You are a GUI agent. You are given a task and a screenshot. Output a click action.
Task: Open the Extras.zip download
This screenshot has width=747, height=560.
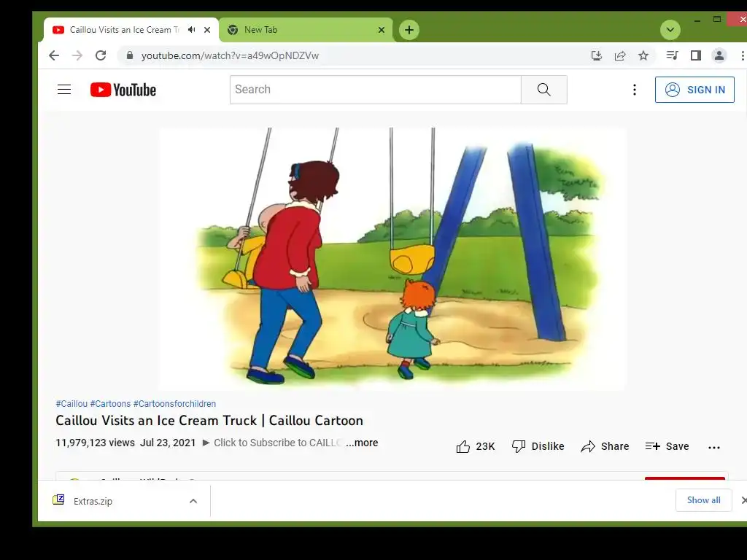(93, 501)
